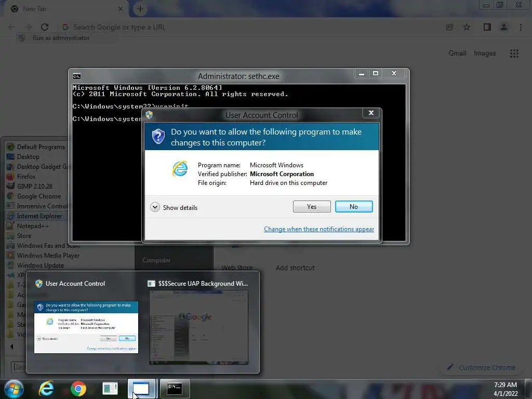Bookmark this tab with the star icon

coord(467,27)
